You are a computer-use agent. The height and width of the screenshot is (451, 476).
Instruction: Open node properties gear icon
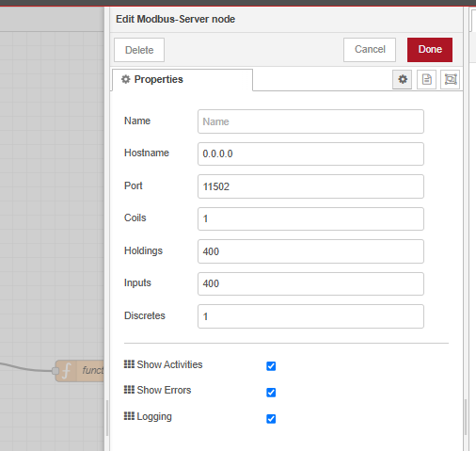pyautogui.click(x=402, y=79)
